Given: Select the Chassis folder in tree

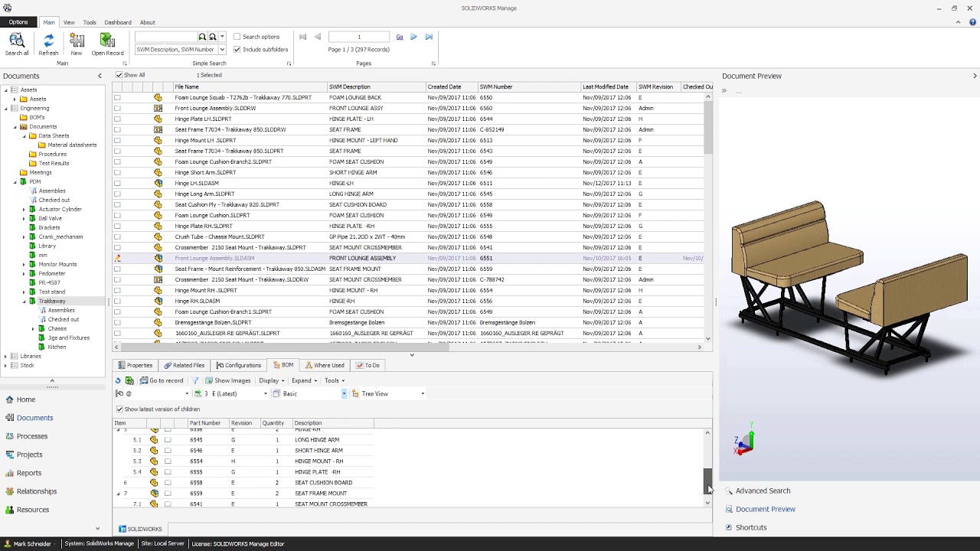Looking at the screenshot, I should pyautogui.click(x=57, y=329).
